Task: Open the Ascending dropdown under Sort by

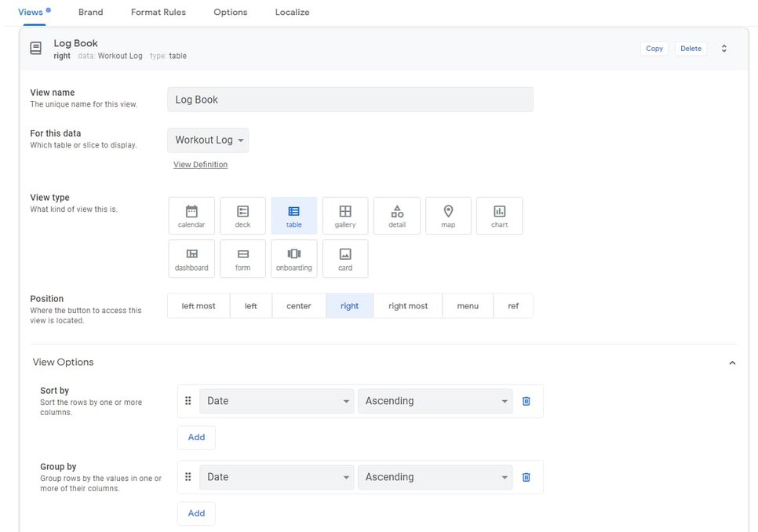Action: click(435, 401)
